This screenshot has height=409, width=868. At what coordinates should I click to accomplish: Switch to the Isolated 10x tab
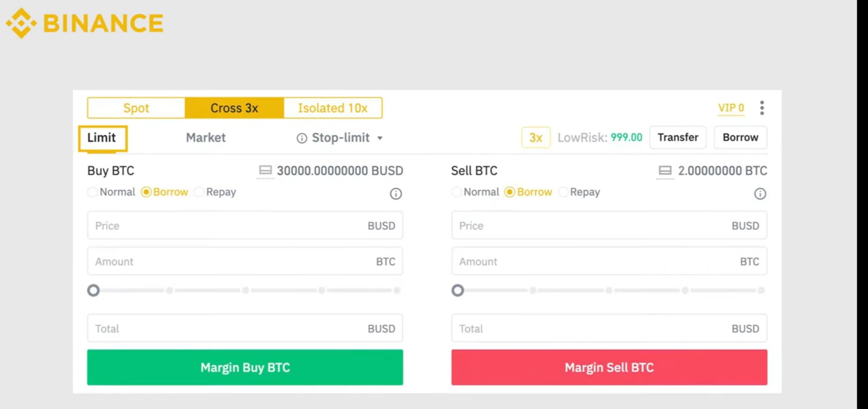click(x=333, y=108)
